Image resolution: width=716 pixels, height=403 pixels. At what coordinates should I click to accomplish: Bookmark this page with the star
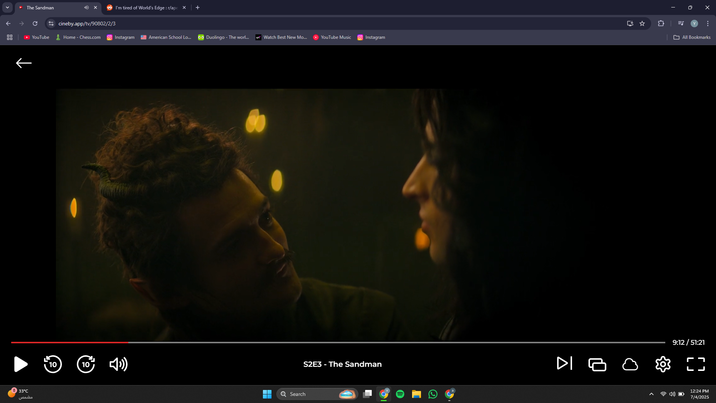[x=642, y=23]
